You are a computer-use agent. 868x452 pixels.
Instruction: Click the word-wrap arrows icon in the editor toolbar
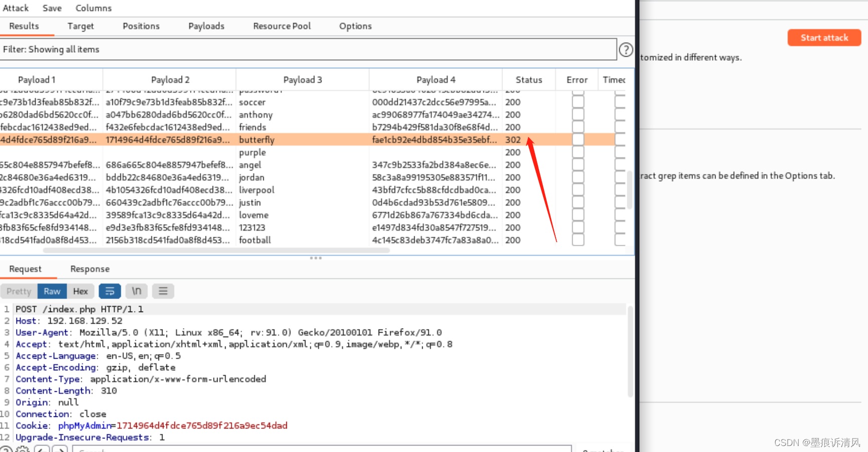tap(109, 291)
